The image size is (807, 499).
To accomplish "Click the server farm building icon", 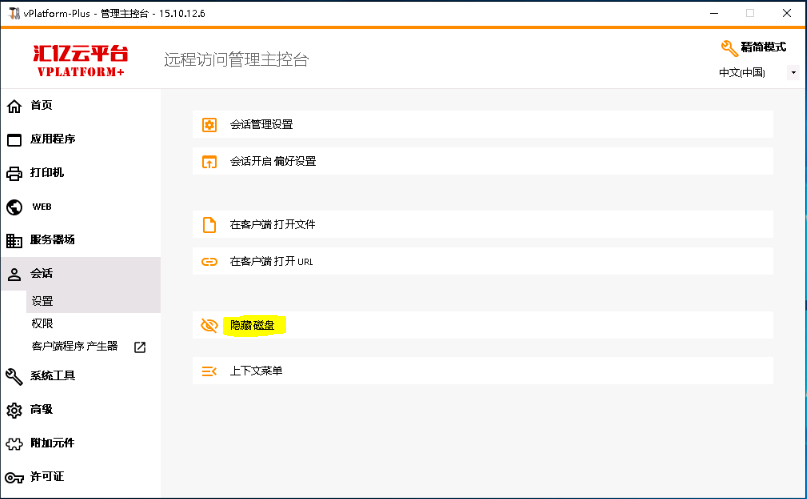I will (14, 240).
